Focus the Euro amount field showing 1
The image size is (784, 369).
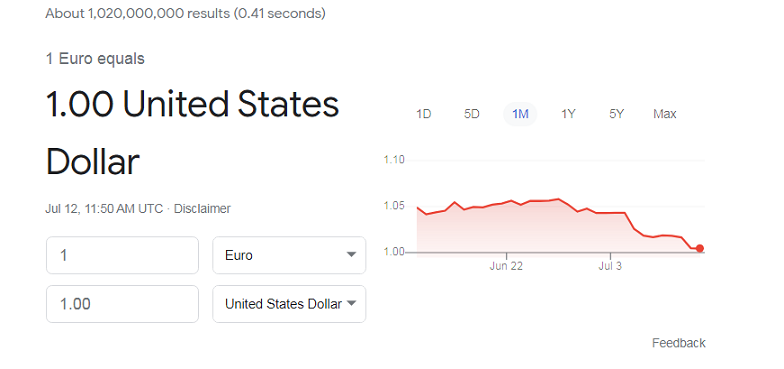point(122,255)
